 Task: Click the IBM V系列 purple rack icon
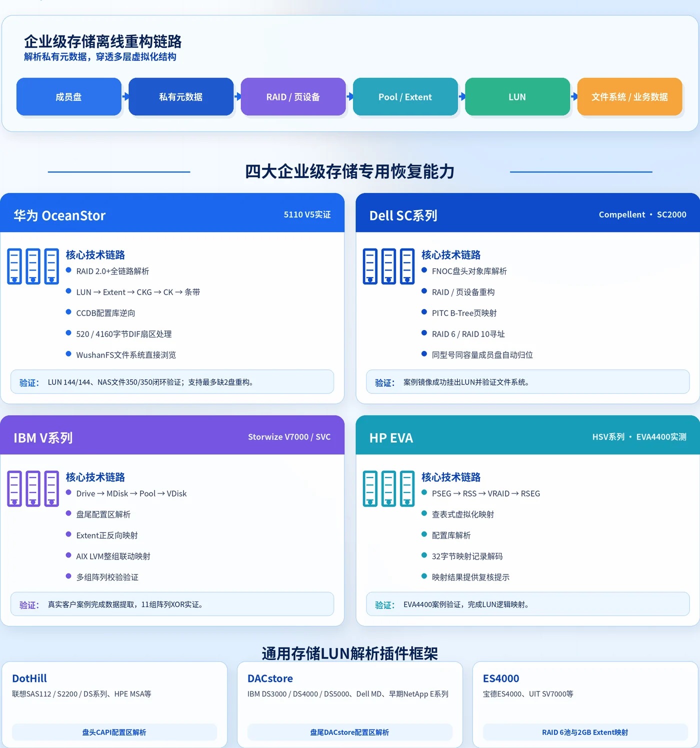pos(33,488)
